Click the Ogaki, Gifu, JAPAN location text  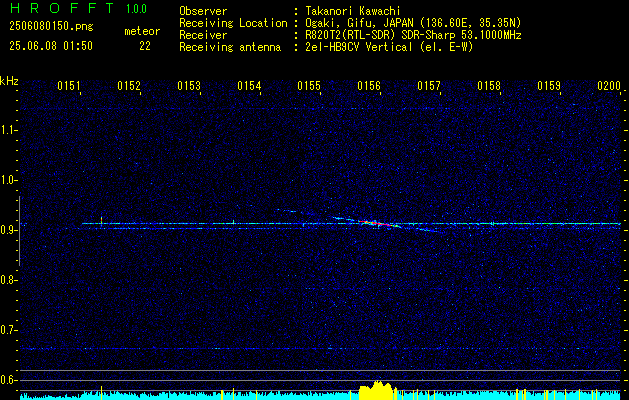coord(413,23)
